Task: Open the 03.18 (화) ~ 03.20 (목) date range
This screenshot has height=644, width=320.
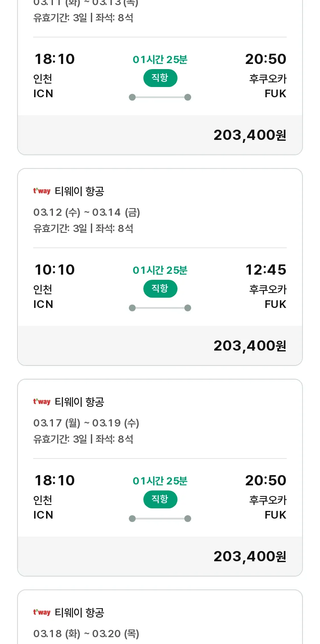Action: [x=86, y=634]
